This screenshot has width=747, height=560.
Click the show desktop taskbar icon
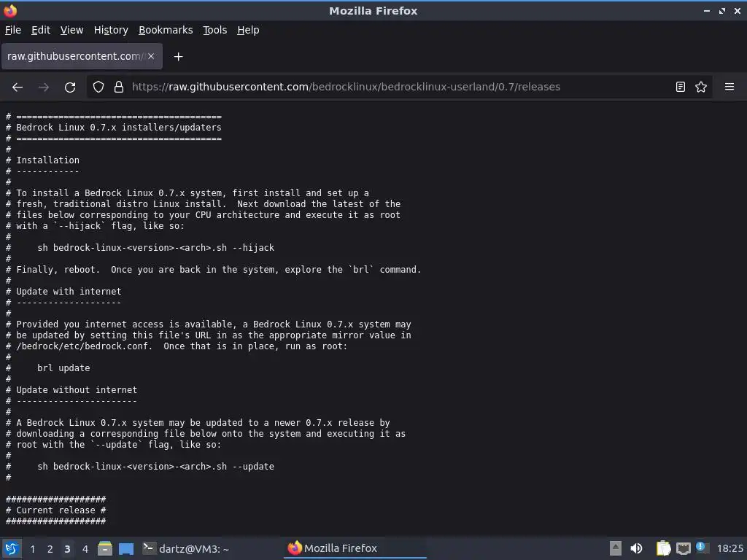tap(126, 548)
